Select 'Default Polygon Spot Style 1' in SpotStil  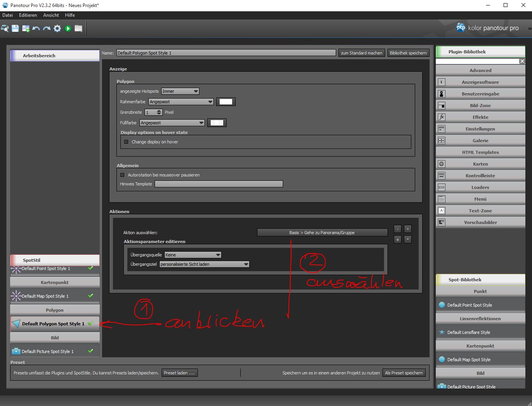(x=53, y=324)
